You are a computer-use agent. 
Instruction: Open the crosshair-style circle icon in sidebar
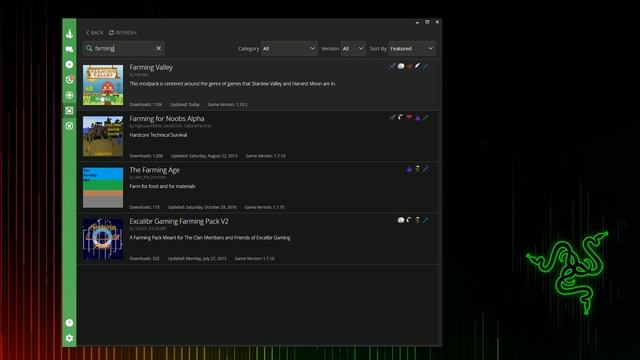click(x=69, y=95)
